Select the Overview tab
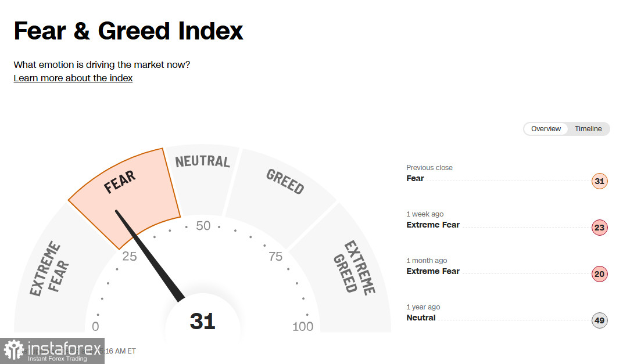The height and width of the screenshot is (364, 623). point(546,129)
